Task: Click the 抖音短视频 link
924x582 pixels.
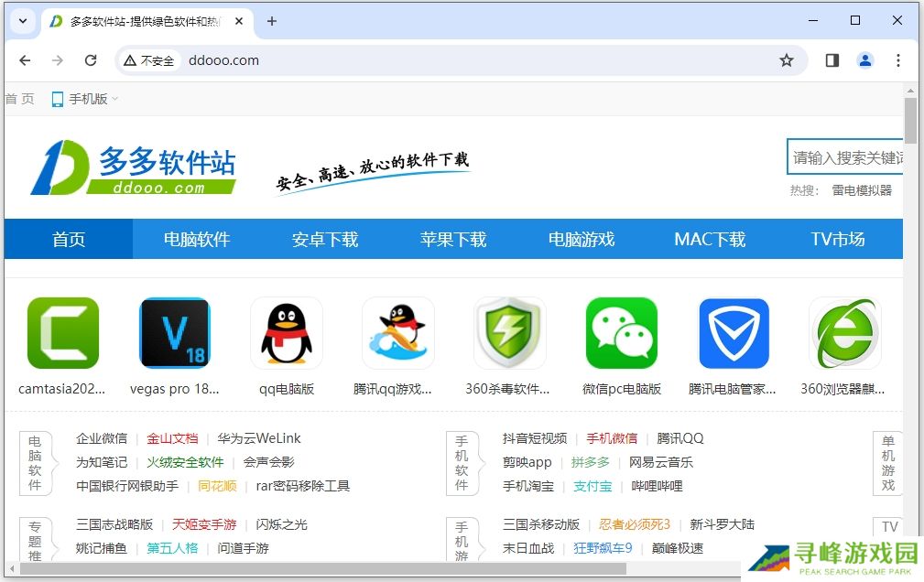Action: coord(535,438)
